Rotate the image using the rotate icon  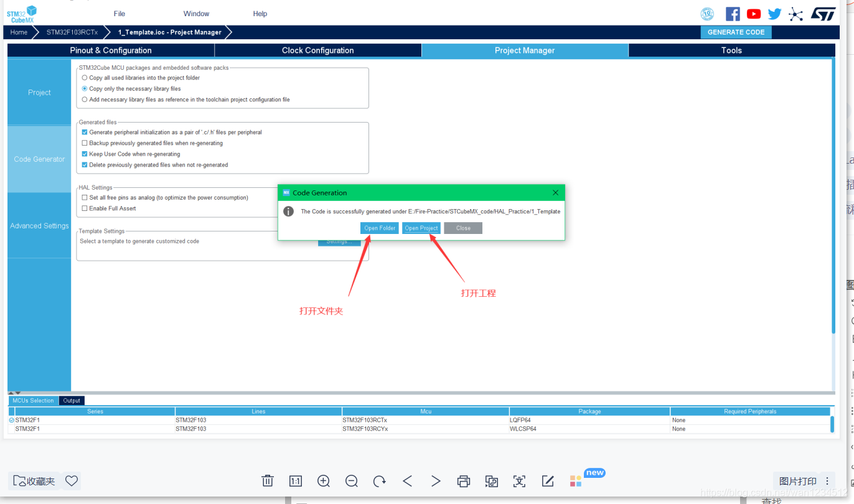pyautogui.click(x=380, y=481)
